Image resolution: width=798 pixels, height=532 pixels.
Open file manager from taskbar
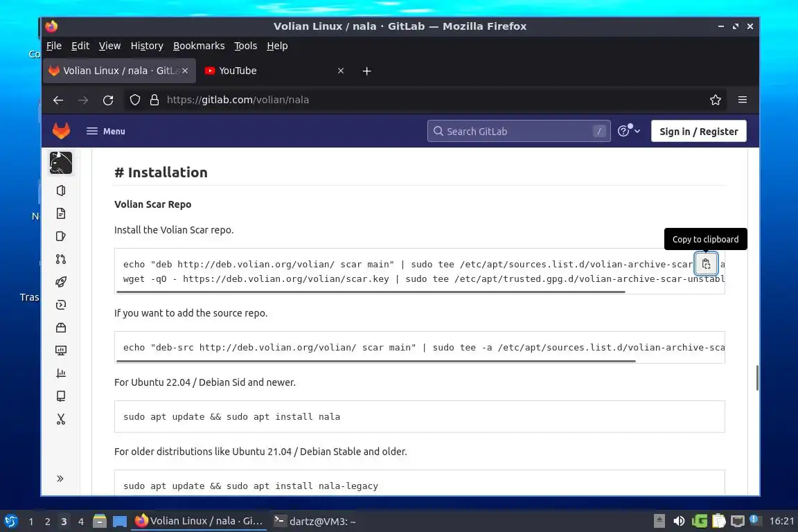coord(100,521)
